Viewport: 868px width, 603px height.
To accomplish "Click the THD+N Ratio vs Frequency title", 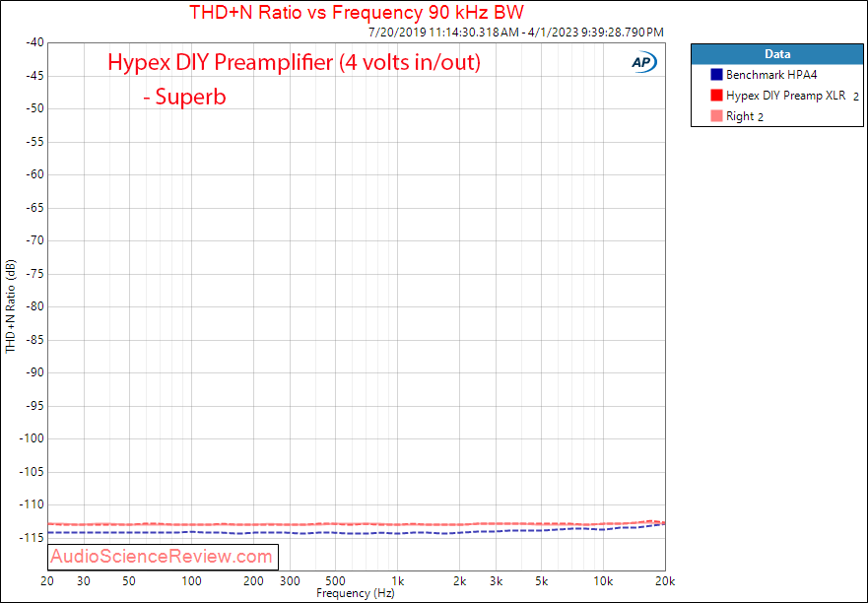I will tap(357, 12).
